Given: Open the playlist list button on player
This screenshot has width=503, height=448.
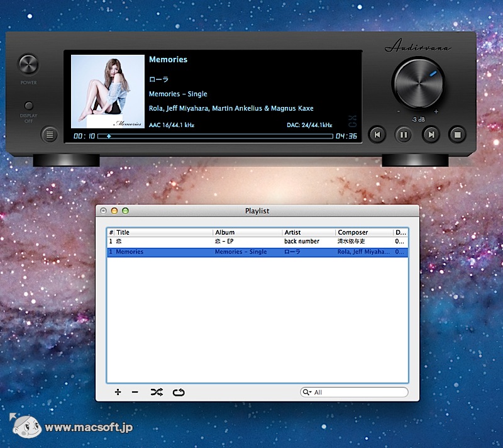Looking at the screenshot, I should [x=50, y=135].
